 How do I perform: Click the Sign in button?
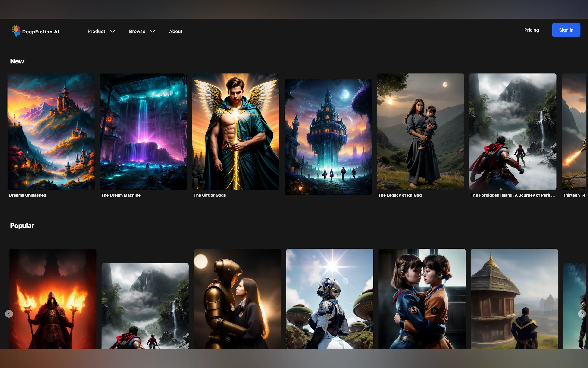pos(566,30)
